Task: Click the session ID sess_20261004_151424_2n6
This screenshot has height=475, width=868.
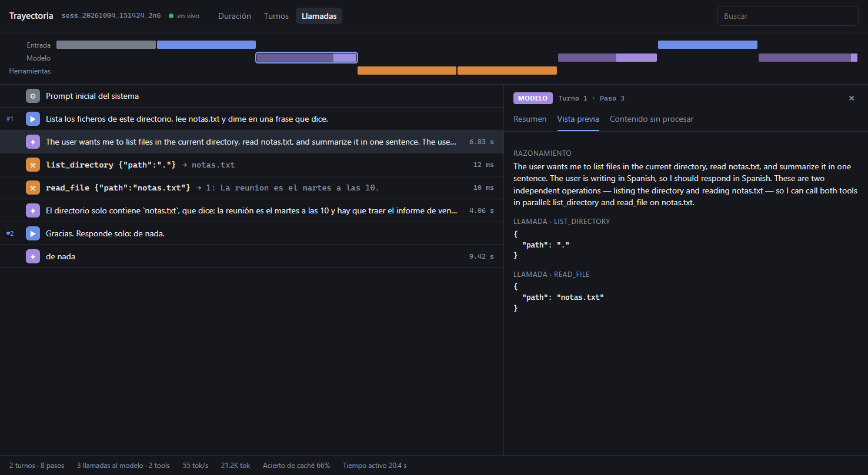Action: coord(111,16)
